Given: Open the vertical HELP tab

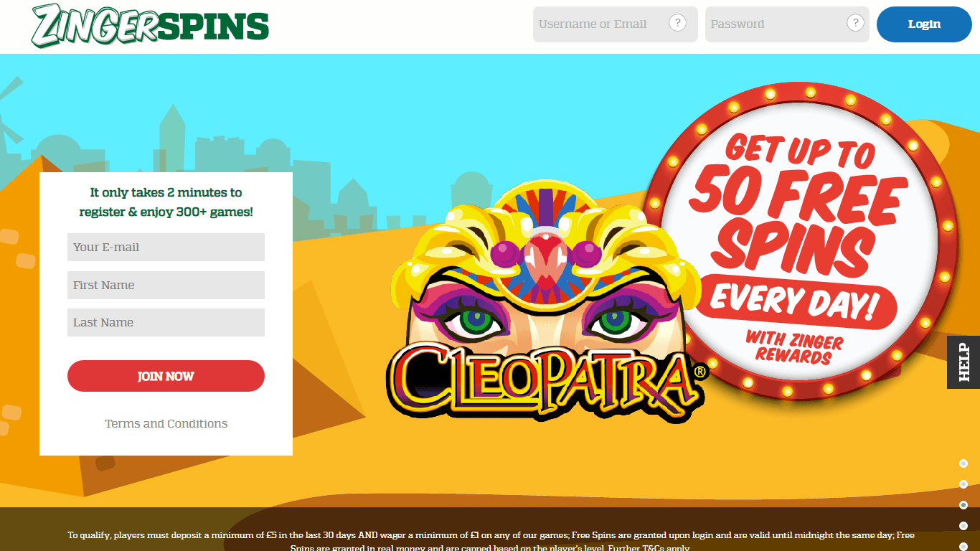Looking at the screenshot, I should (963, 362).
